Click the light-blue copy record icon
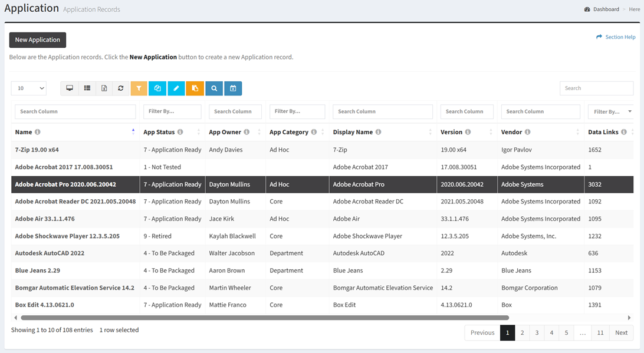Viewport: 644px width, 353px height. click(157, 88)
